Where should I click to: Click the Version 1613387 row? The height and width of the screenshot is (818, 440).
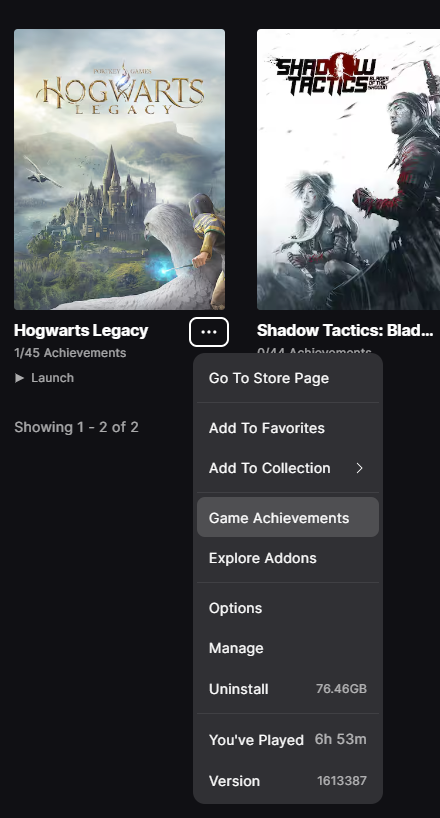(288, 781)
